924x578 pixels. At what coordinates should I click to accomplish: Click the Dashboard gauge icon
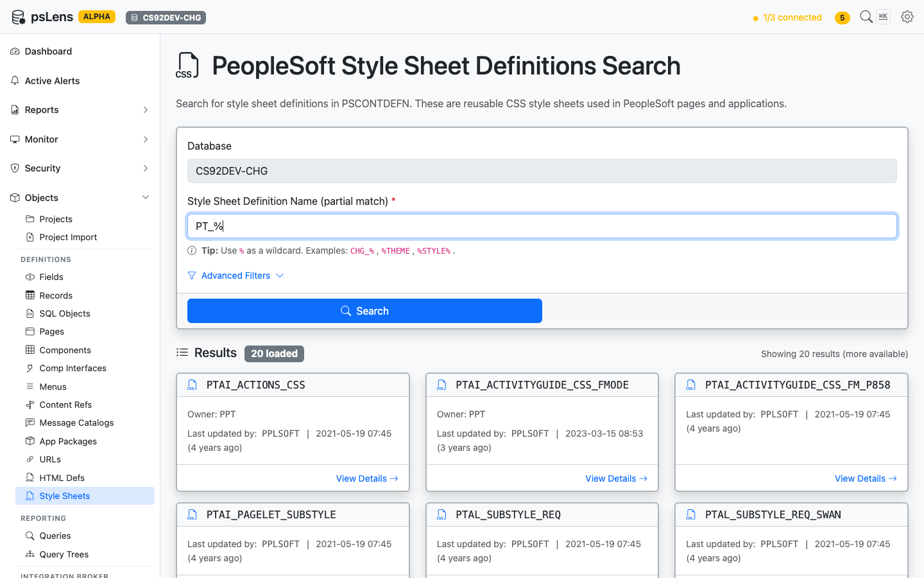click(15, 51)
